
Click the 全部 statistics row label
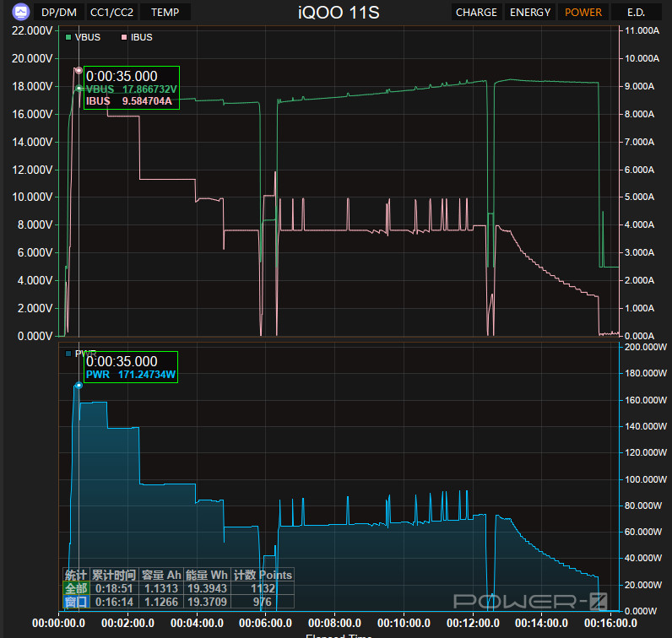(76, 588)
